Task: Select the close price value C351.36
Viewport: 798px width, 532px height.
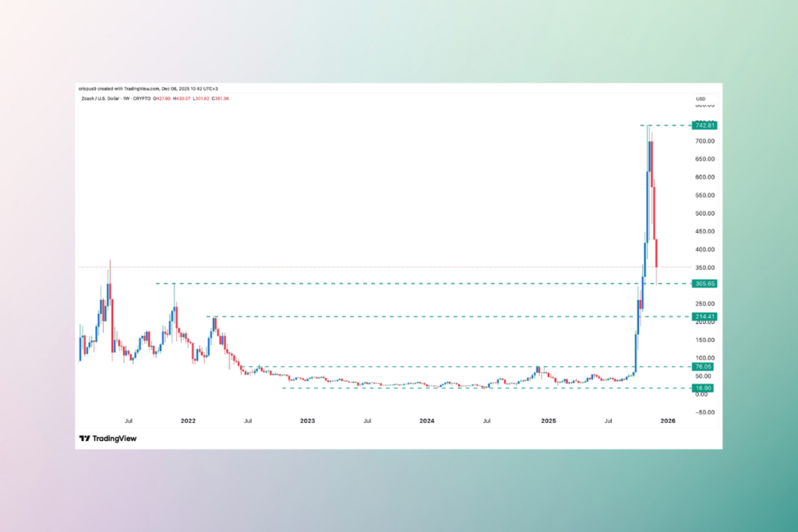Action: [x=221, y=99]
